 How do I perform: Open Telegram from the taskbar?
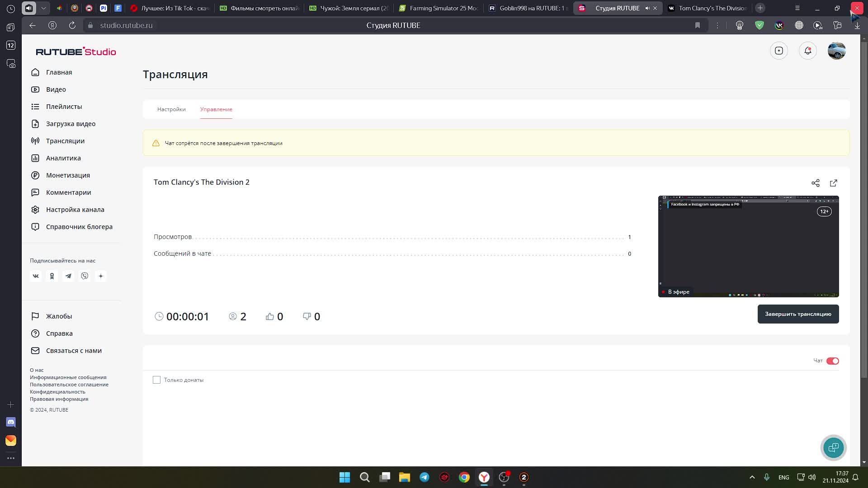pos(425,477)
